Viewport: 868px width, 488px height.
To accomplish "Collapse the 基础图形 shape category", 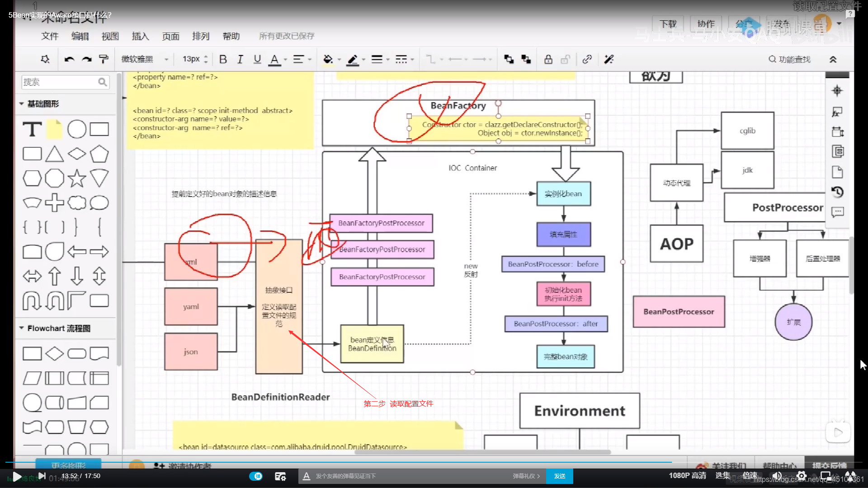I will coord(21,103).
